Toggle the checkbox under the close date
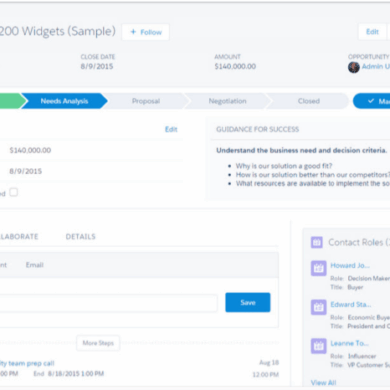This screenshot has width=390, height=390. [14, 192]
